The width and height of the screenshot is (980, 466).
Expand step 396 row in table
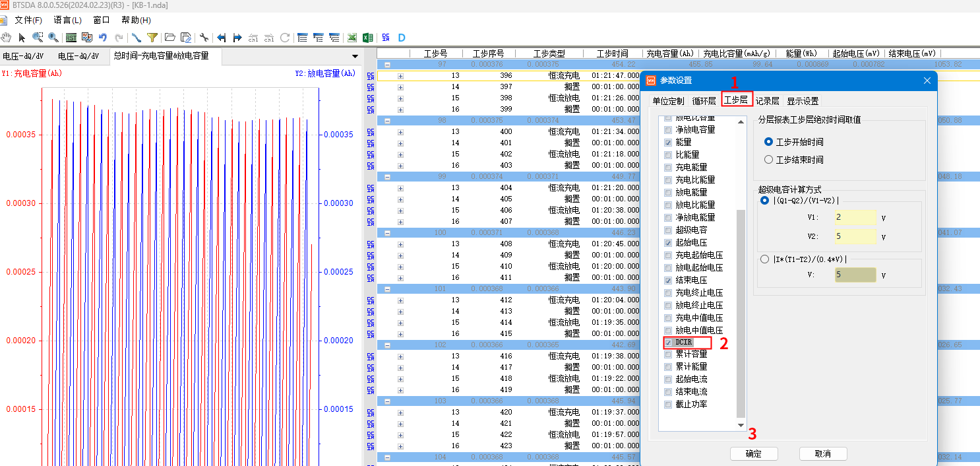click(400, 76)
